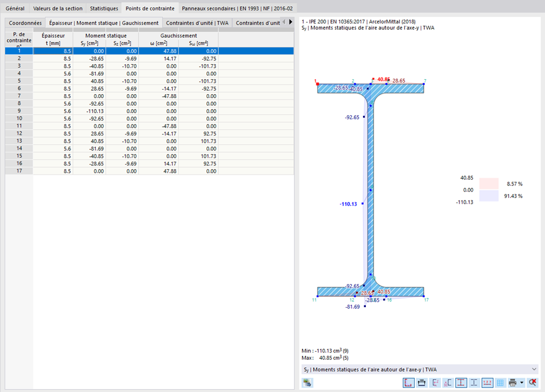This screenshot has width=545, height=392.
Task: Click the Gauchissement column group header
Action: (179, 36)
